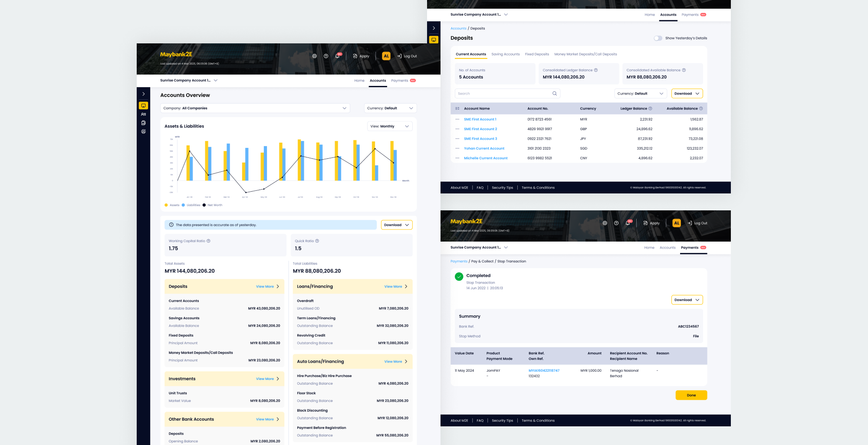The width and height of the screenshot is (868, 445).
Task: Toggle Show Yesterday's Details switch
Action: 658,38
